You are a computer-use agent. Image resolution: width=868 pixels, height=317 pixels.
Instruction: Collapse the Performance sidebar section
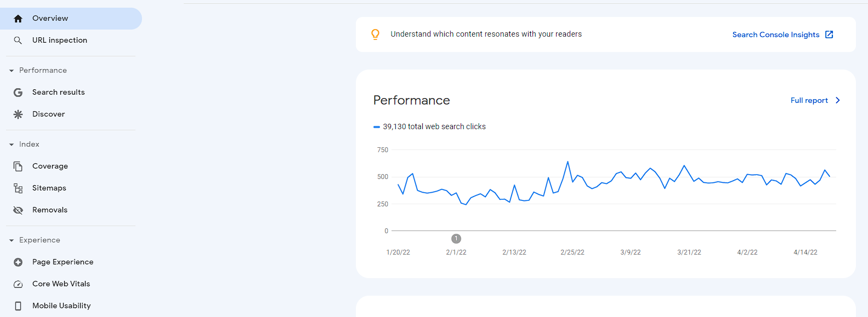coord(12,71)
